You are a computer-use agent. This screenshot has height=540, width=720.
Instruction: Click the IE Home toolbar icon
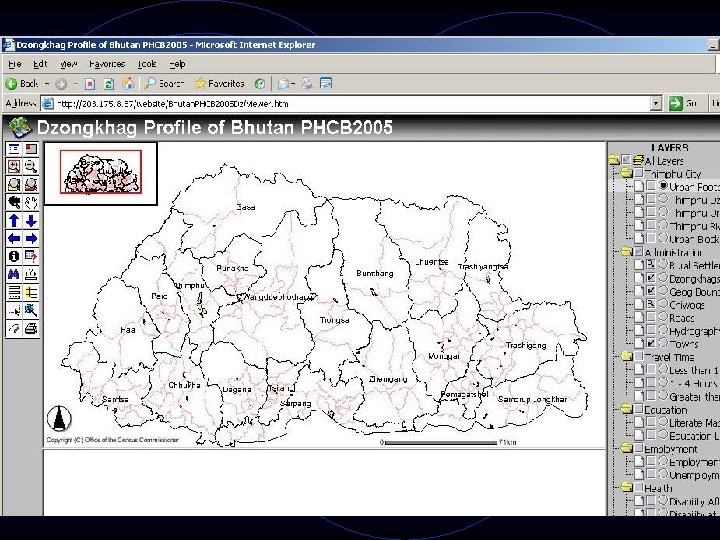click(128, 83)
